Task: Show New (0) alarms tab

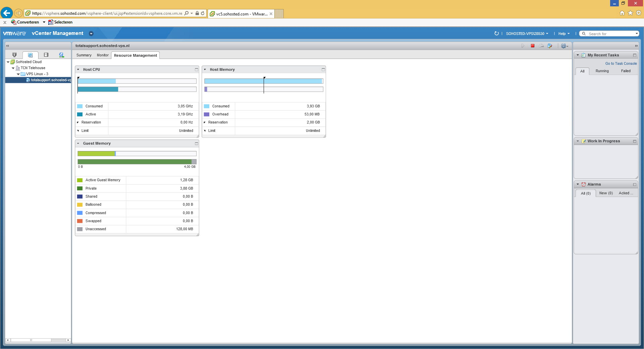Action: (x=606, y=193)
